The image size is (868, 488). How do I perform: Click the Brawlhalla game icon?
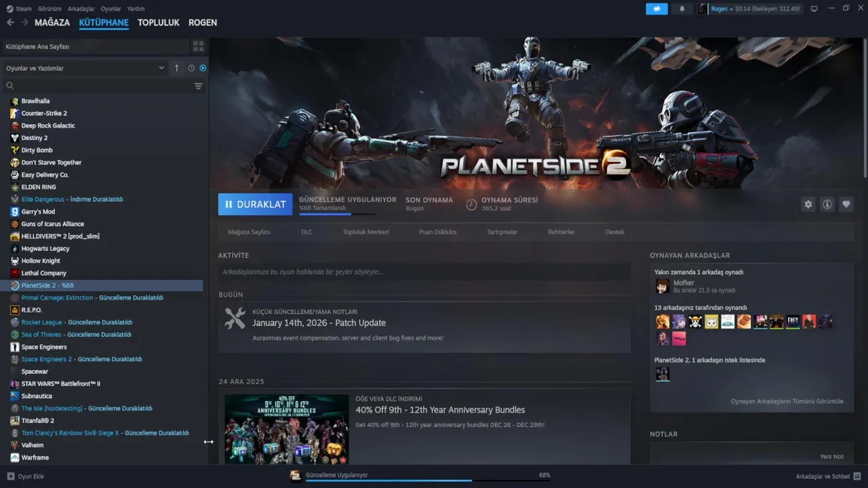[15, 101]
